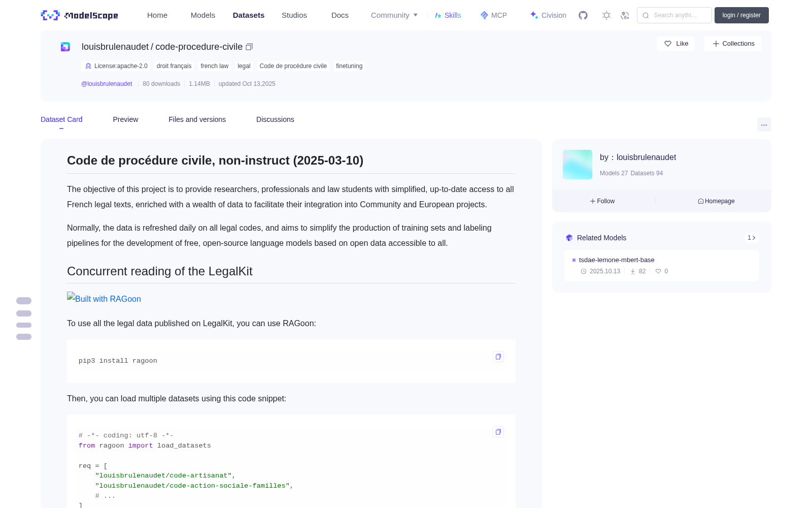The width and height of the screenshot is (812, 508).
Task: Copy dataset name using copy icon
Action: tap(249, 47)
